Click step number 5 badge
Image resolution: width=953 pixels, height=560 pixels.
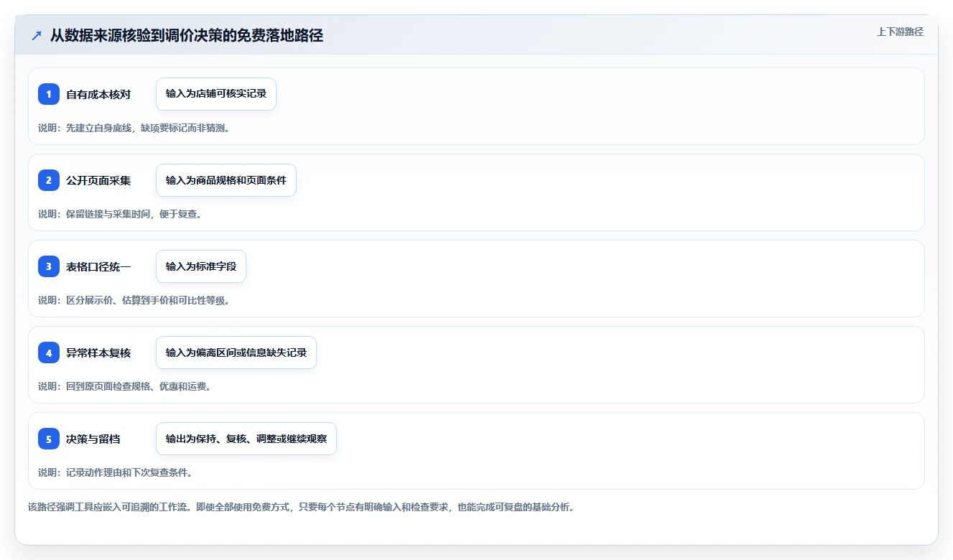coord(49,439)
